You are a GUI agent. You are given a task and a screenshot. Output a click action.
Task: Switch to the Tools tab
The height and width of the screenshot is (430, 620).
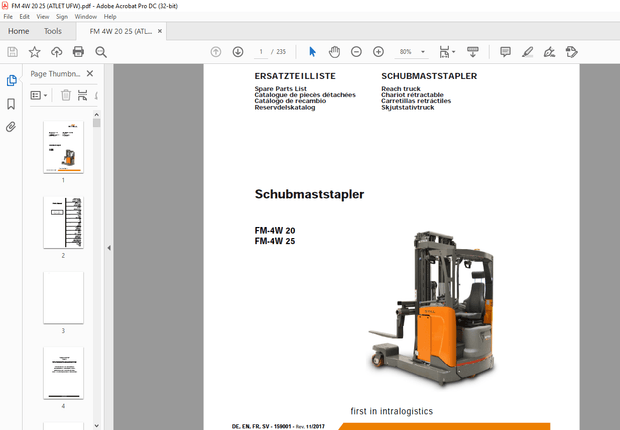pos(53,31)
